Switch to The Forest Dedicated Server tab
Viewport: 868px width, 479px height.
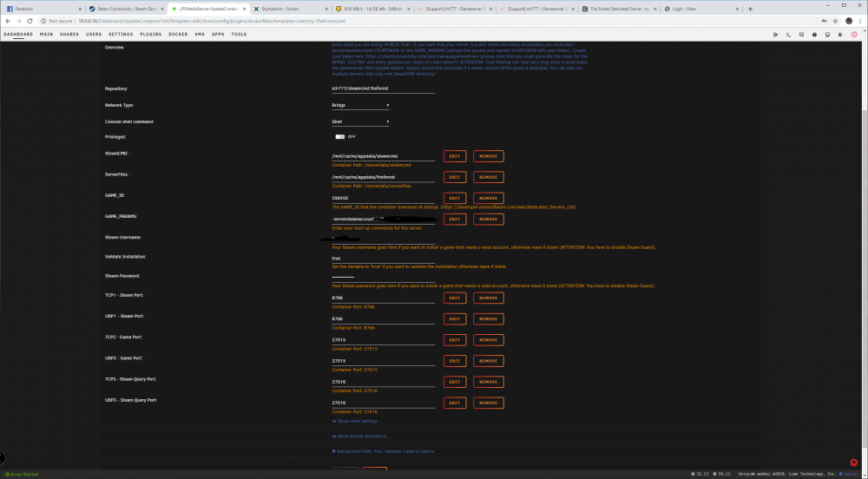[620, 9]
